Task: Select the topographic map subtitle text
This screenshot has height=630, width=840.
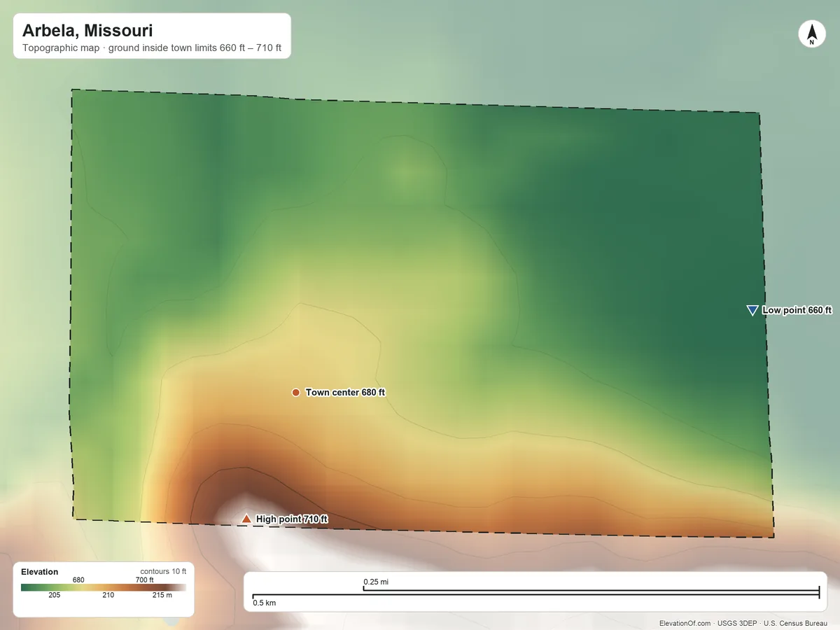Action: [152, 48]
